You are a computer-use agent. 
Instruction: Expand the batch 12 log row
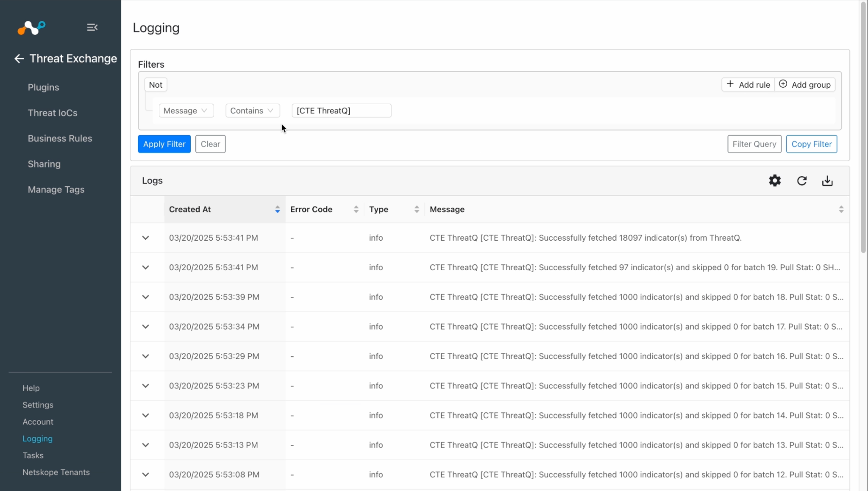[145, 474]
